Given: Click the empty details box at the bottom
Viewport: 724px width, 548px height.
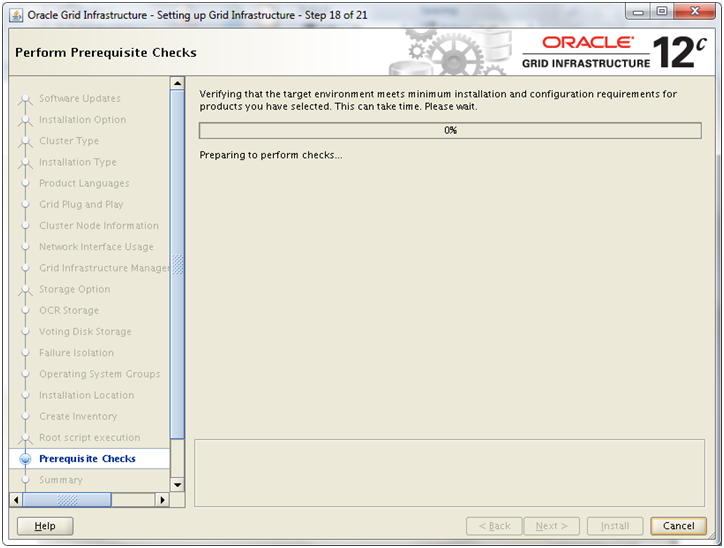Looking at the screenshot, I should (x=449, y=473).
